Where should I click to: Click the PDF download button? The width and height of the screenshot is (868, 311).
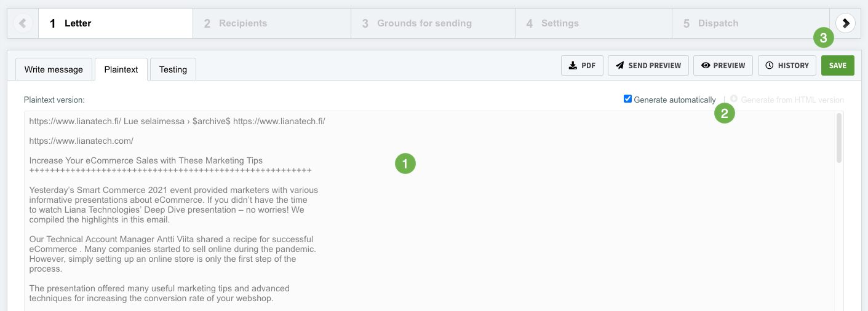(582, 66)
